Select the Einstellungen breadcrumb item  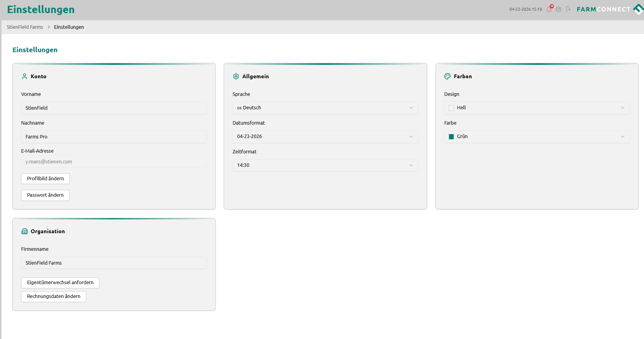pos(69,27)
